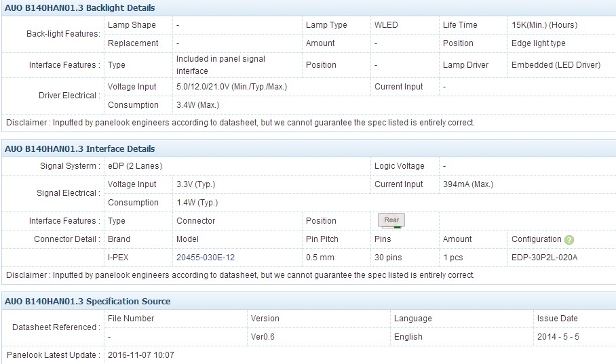This screenshot has height=364, width=616.
Task: Click the 'Logic Voltage' field label
Action: (x=399, y=166)
